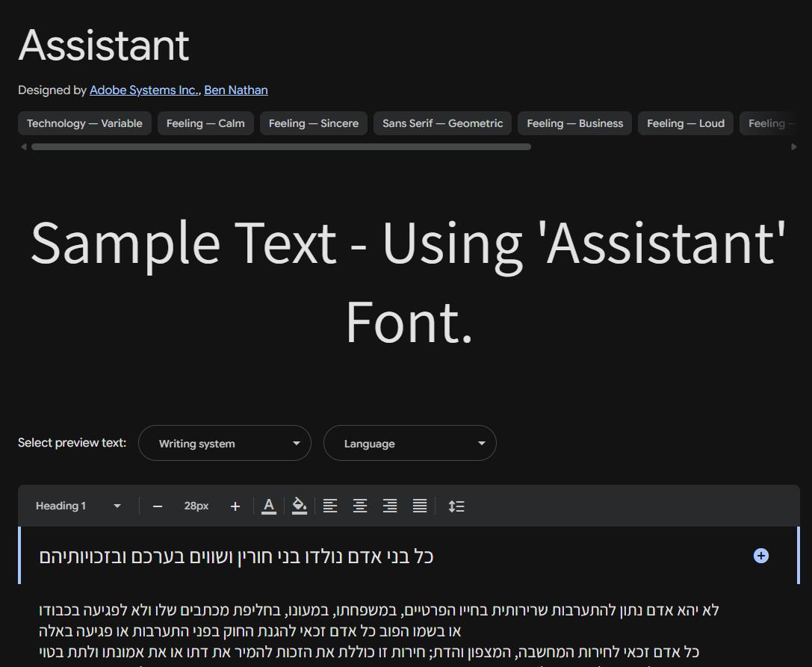
Task: Click the Select preview text label
Action: click(72, 443)
